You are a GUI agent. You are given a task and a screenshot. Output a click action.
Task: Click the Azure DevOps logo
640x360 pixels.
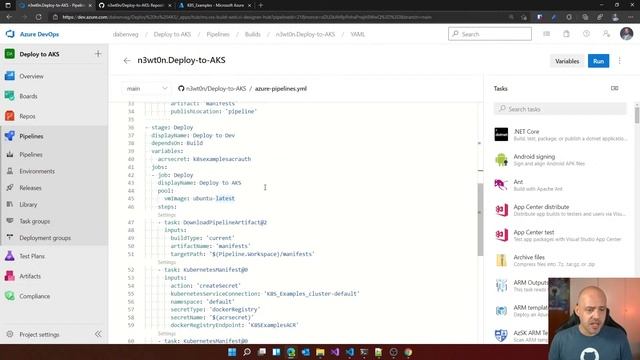pos(10,34)
